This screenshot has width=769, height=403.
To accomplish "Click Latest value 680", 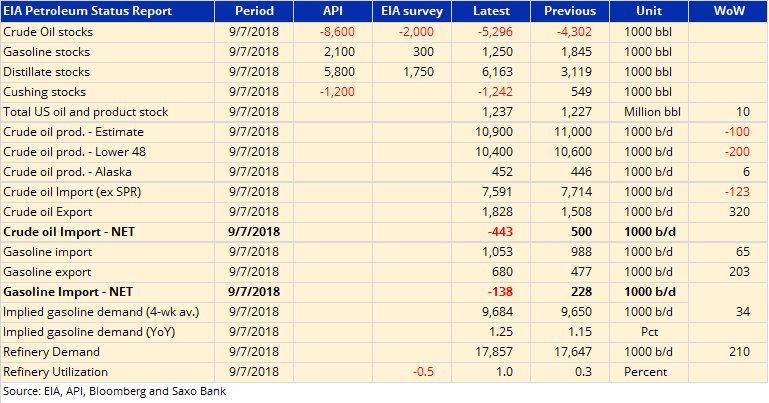I will tap(502, 272).
